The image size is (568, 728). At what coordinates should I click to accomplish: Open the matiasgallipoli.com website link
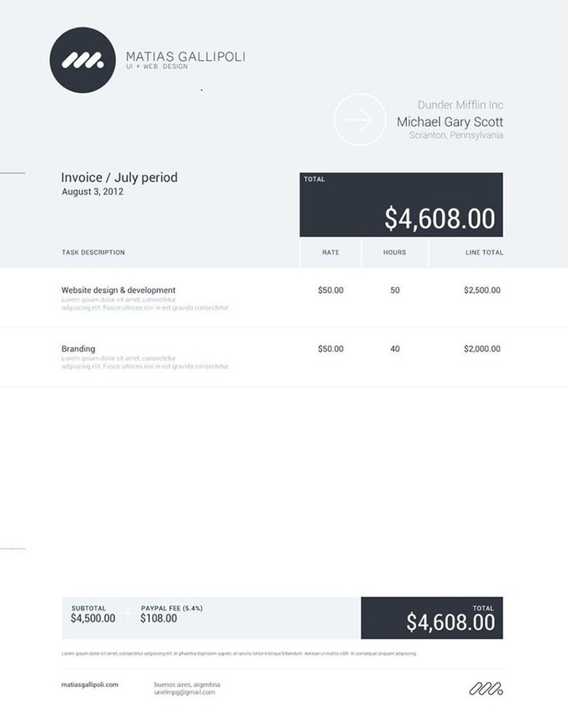pyautogui.click(x=90, y=684)
